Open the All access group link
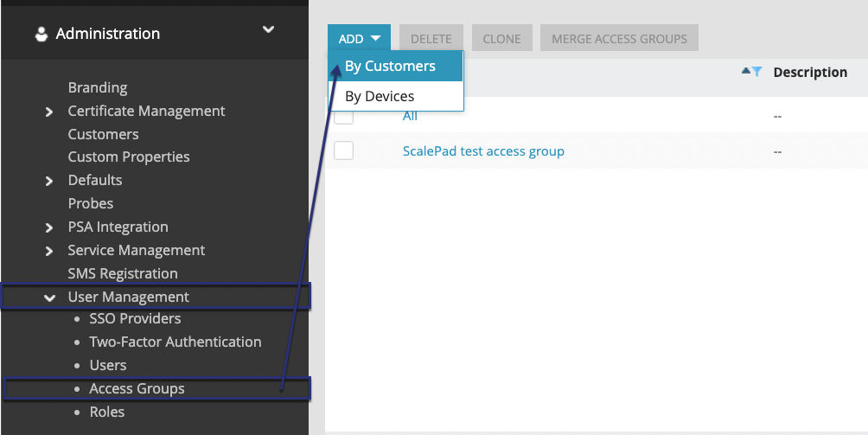The image size is (868, 435). coord(410,116)
